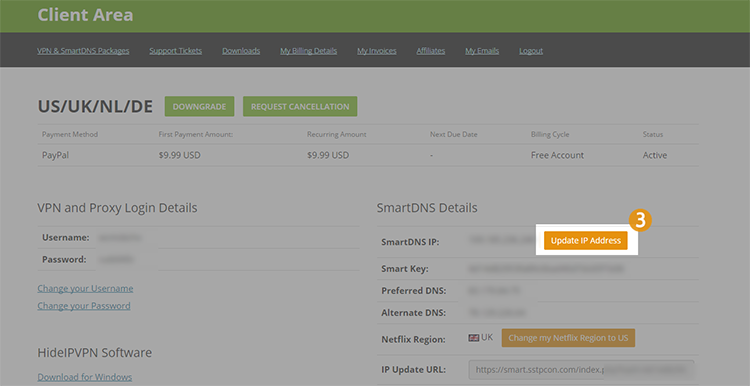Go to the Downloads page
This screenshot has height=386, width=750.
[x=241, y=51]
